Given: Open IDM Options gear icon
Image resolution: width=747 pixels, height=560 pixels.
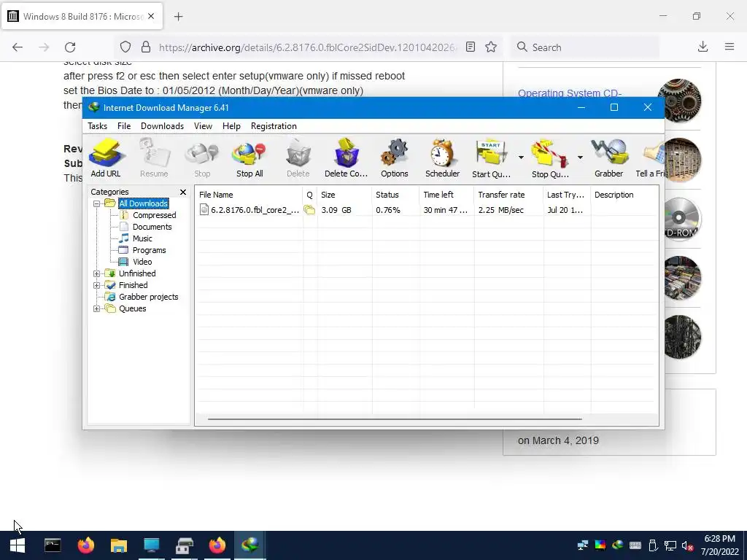Looking at the screenshot, I should click(x=394, y=158).
